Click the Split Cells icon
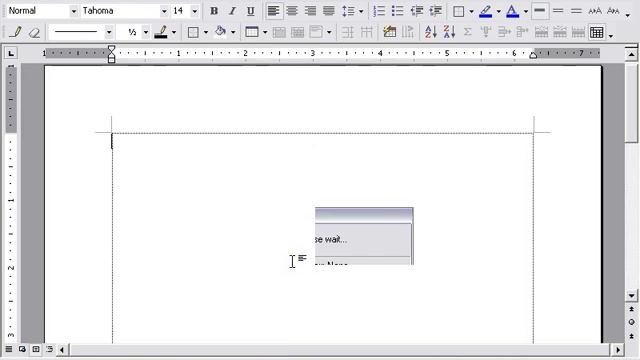Viewport: 640px width, 360px height. (x=298, y=32)
